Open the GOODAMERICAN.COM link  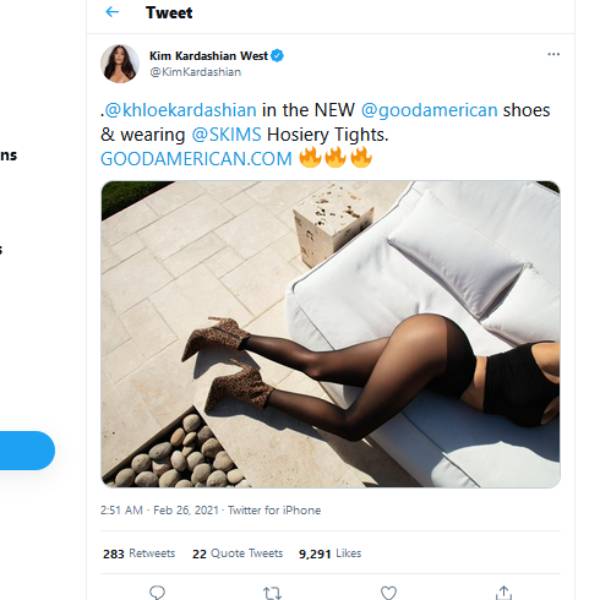click(196, 159)
